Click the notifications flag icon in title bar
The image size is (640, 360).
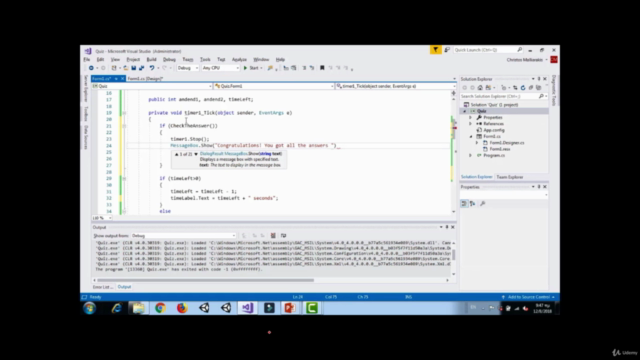point(435,50)
